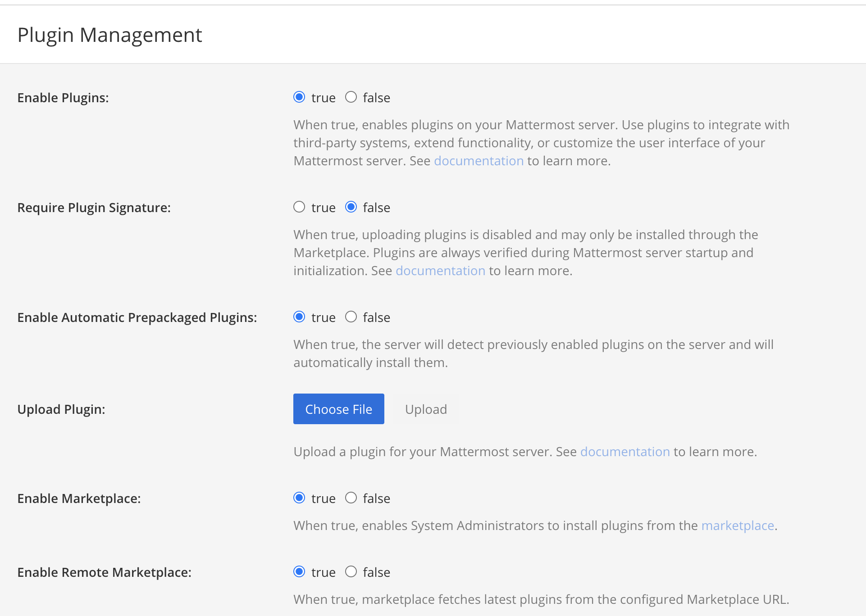Select false for Require Plugin Signature

point(351,207)
